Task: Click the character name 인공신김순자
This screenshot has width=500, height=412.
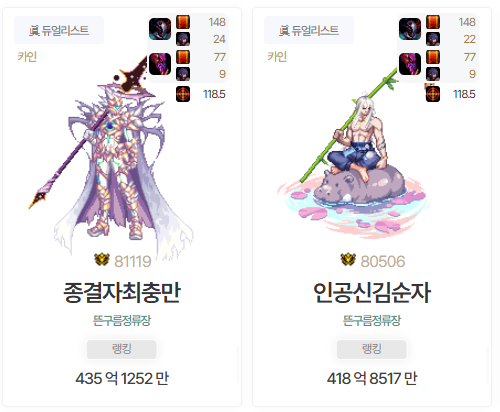Action: [372, 292]
